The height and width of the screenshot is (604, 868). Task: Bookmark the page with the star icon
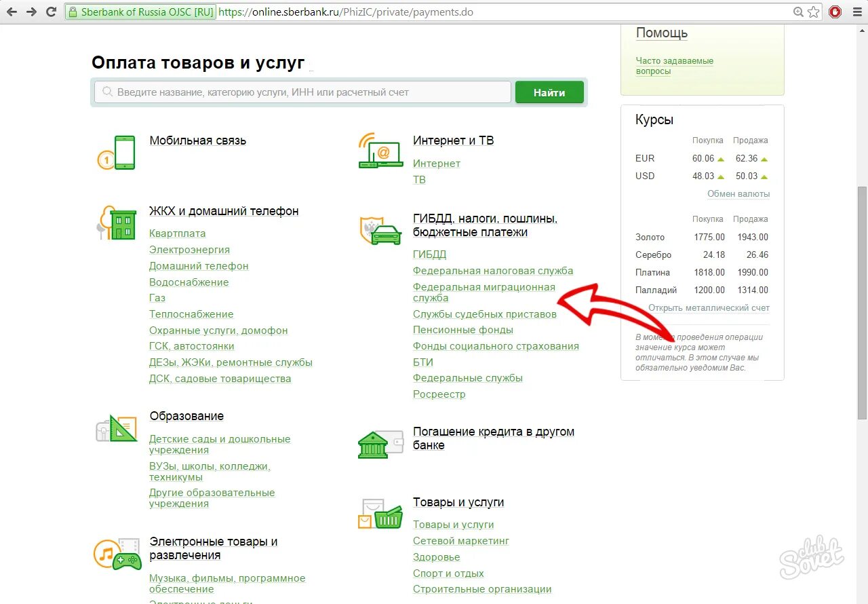click(x=814, y=12)
